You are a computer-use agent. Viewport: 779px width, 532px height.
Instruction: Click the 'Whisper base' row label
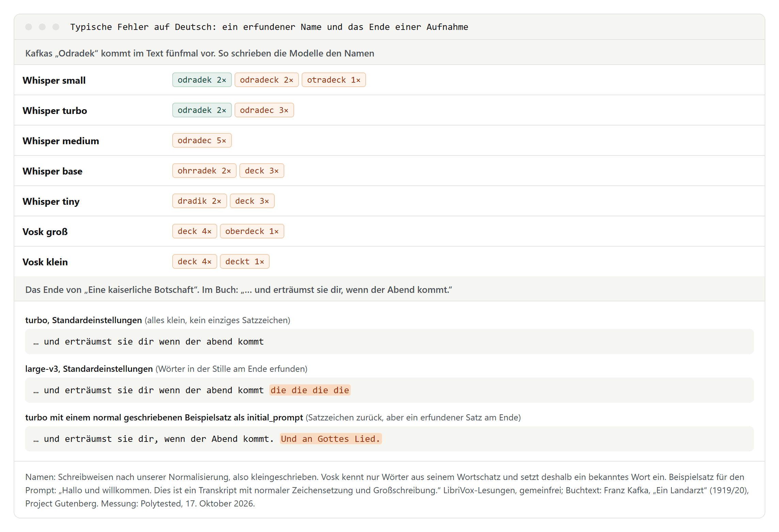(x=52, y=171)
